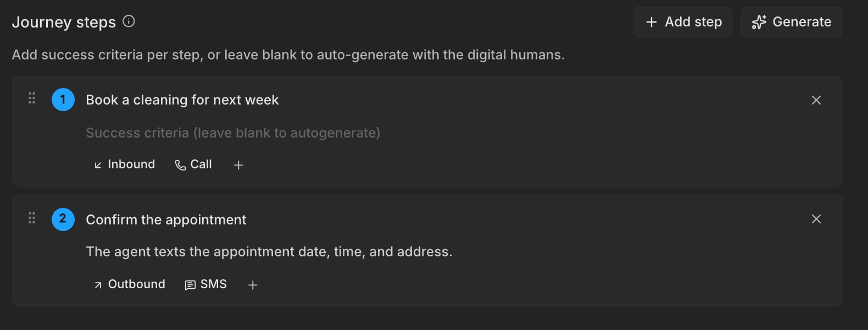Click the criteria text about appointment date
Viewport: 868px width, 330px height.
[x=269, y=252]
